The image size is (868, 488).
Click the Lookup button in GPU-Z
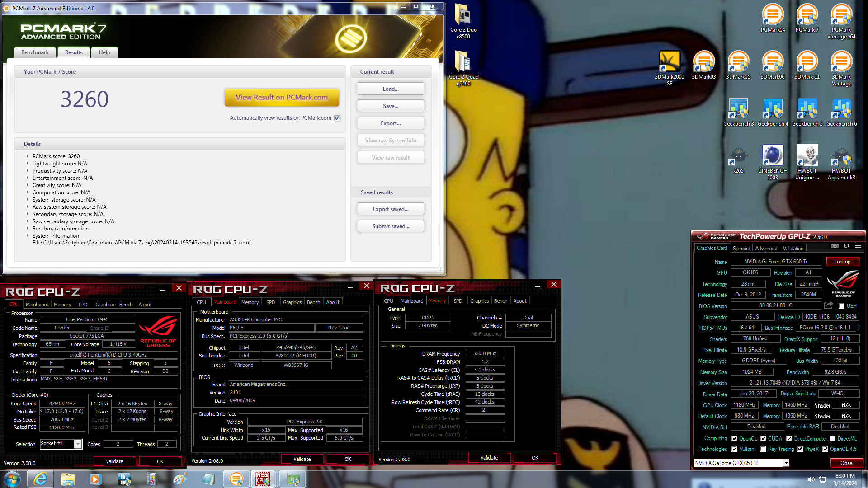[842, 262]
